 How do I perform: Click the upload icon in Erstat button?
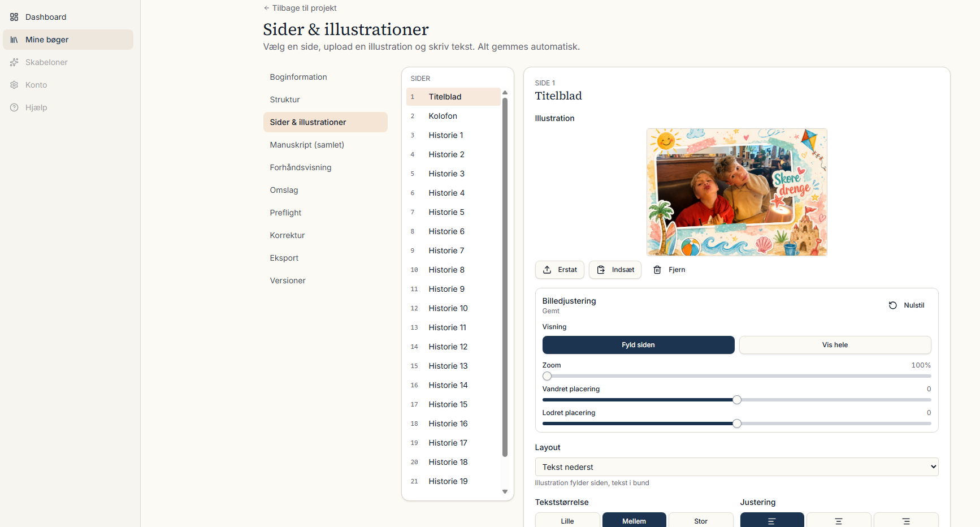tap(547, 270)
